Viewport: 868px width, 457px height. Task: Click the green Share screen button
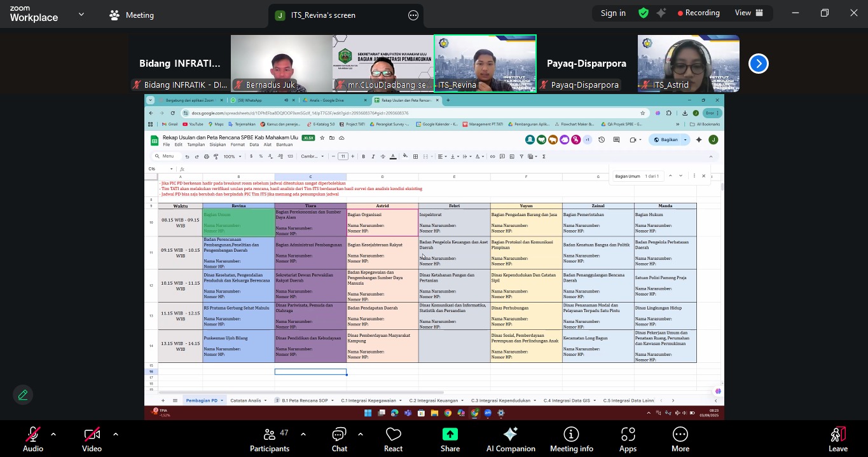(x=450, y=439)
